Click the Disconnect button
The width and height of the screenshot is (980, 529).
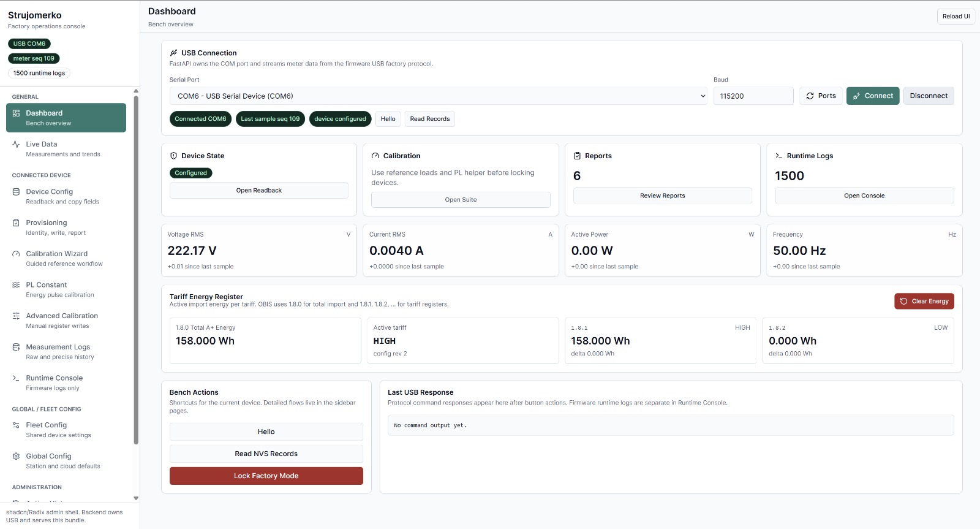[929, 96]
